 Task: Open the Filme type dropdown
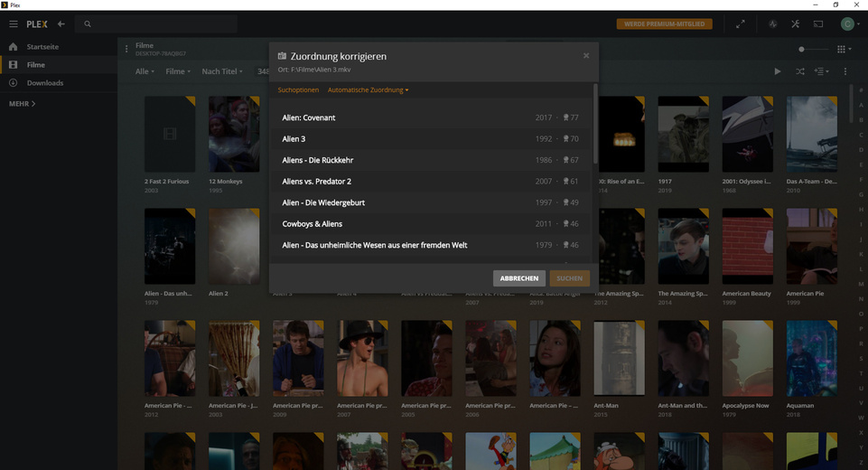pos(178,71)
